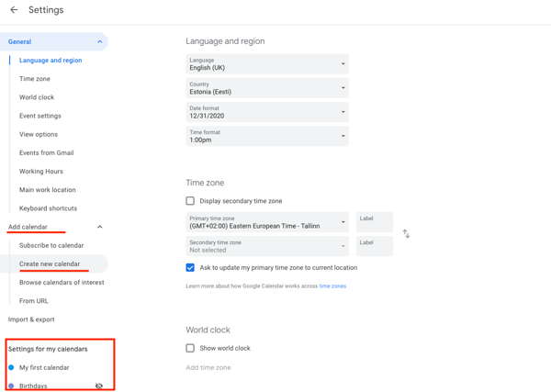Collapse the General section chevron
Viewport: 551px width, 392px height.
[100, 42]
